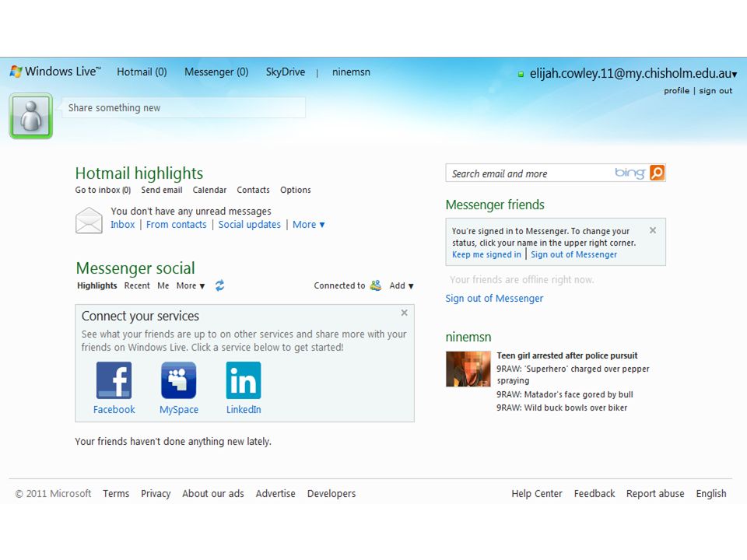This screenshot has height=560, width=747.
Task: Open the More dropdown in Messenger social
Action: click(x=191, y=285)
